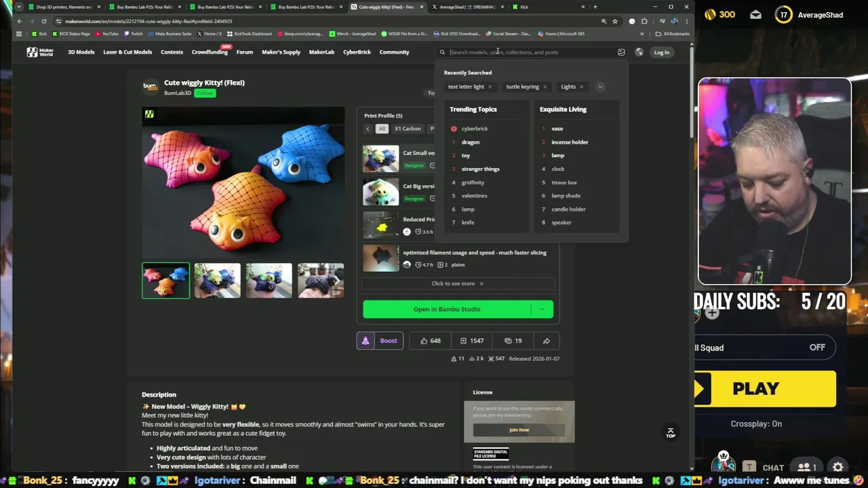Click browser reload icon
This screenshot has height=488, width=868.
pos(44,21)
